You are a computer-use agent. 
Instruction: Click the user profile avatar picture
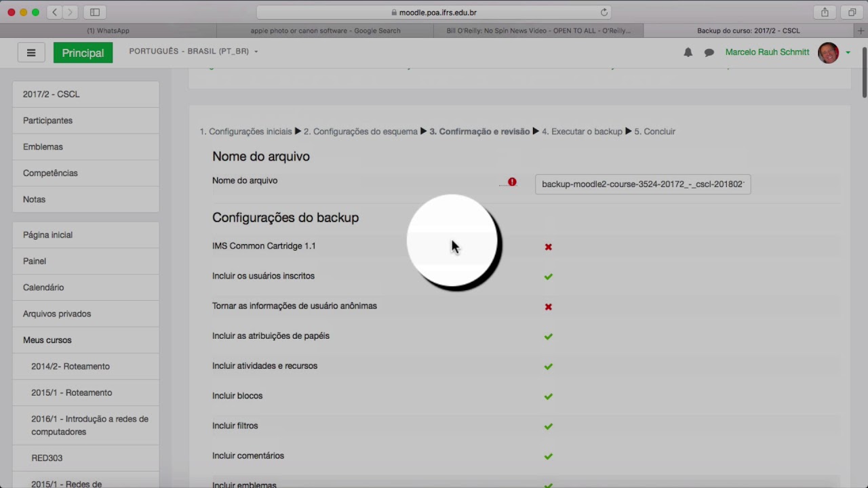(x=828, y=52)
